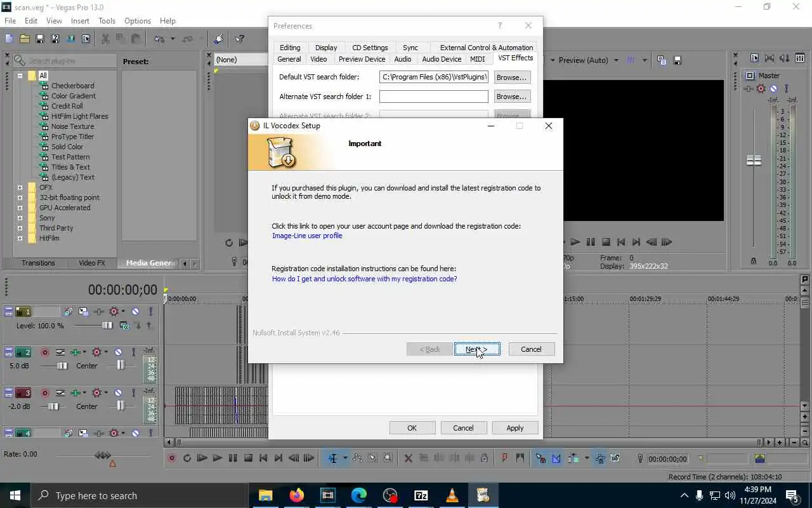Open the Insert menu
This screenshot has width=812, height=508.
(80, 21)
